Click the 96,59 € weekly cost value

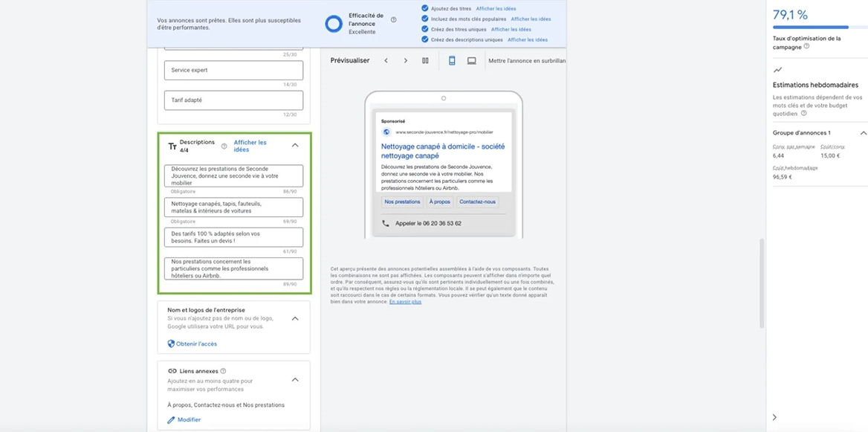tap(783, 177)
